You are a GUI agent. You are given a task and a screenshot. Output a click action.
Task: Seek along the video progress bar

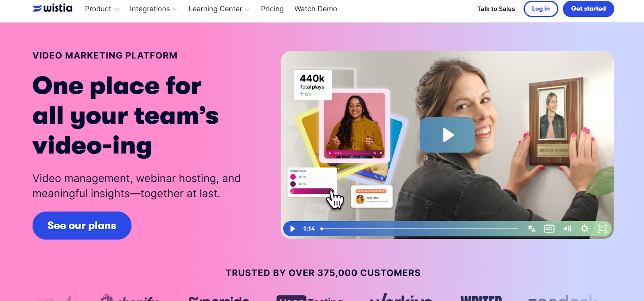coord(419,229)
